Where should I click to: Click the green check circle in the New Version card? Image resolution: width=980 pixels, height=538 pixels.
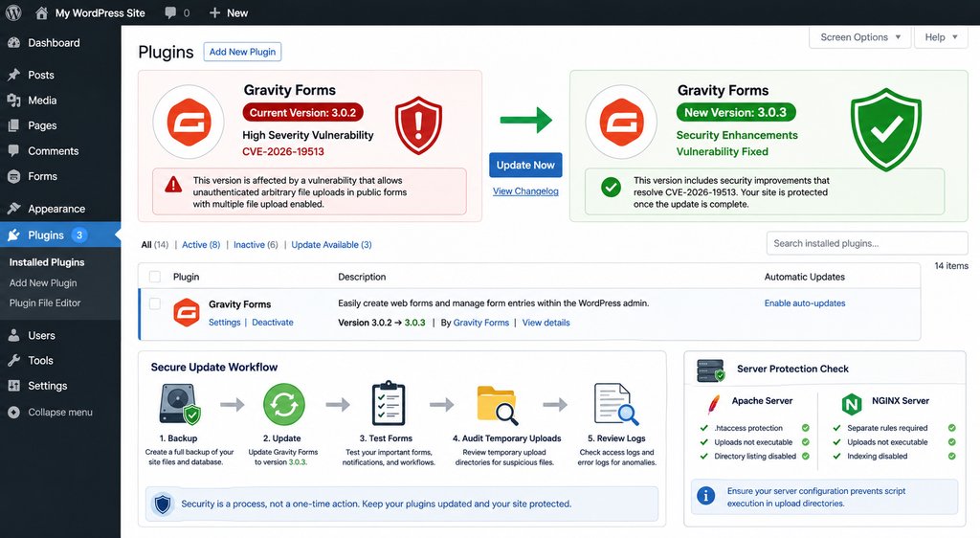coord(611,187)
